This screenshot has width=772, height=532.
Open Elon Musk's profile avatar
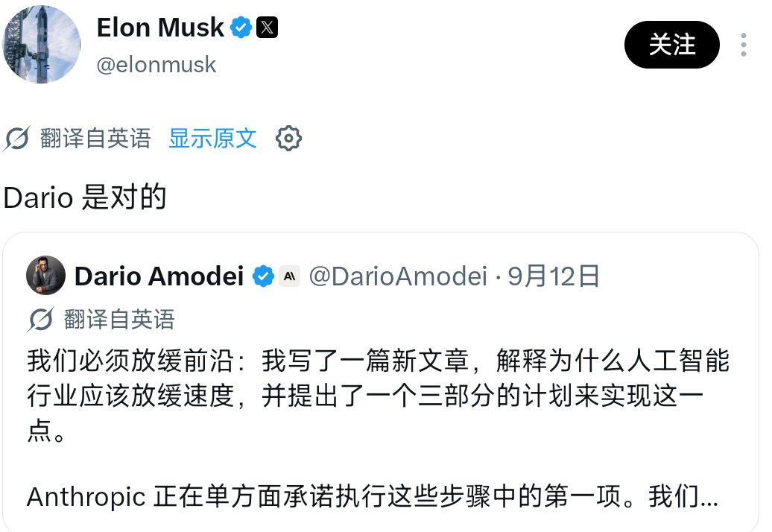tap(42, 44)
